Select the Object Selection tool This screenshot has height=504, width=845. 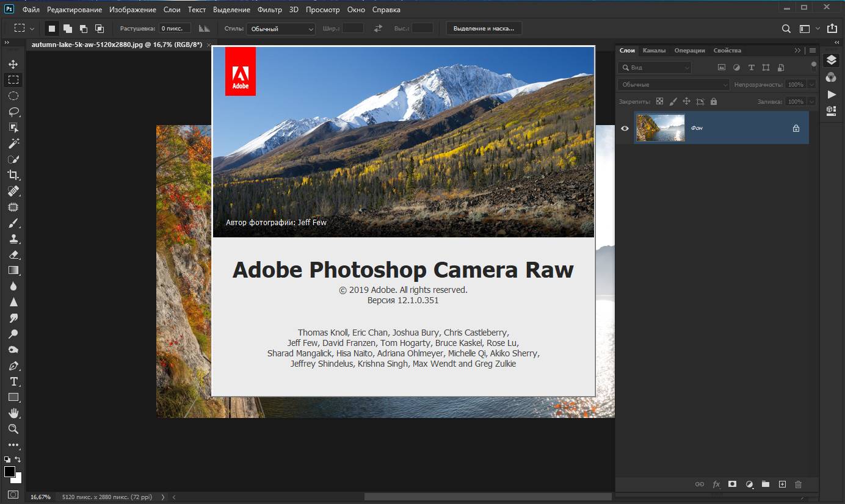point(13,128)
